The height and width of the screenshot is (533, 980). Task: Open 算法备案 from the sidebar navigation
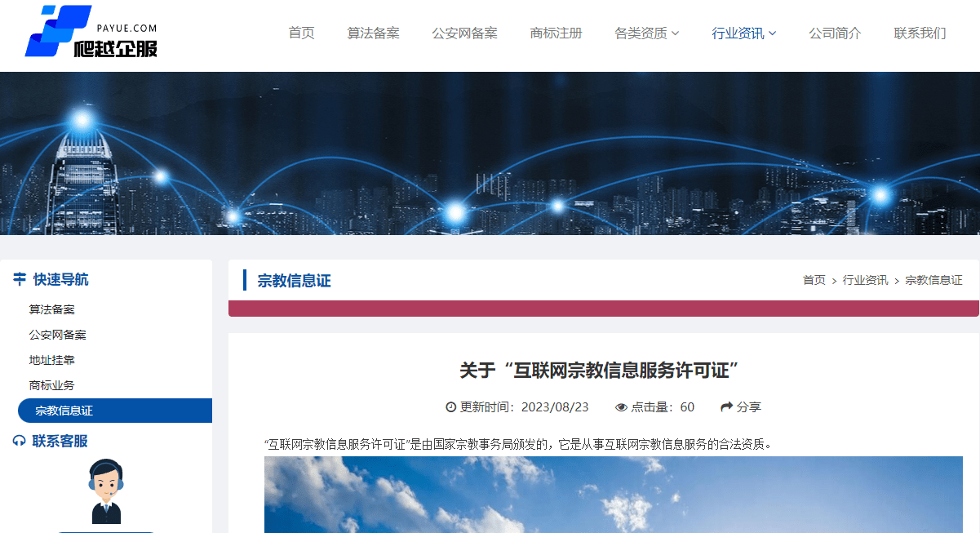point(51,309)
